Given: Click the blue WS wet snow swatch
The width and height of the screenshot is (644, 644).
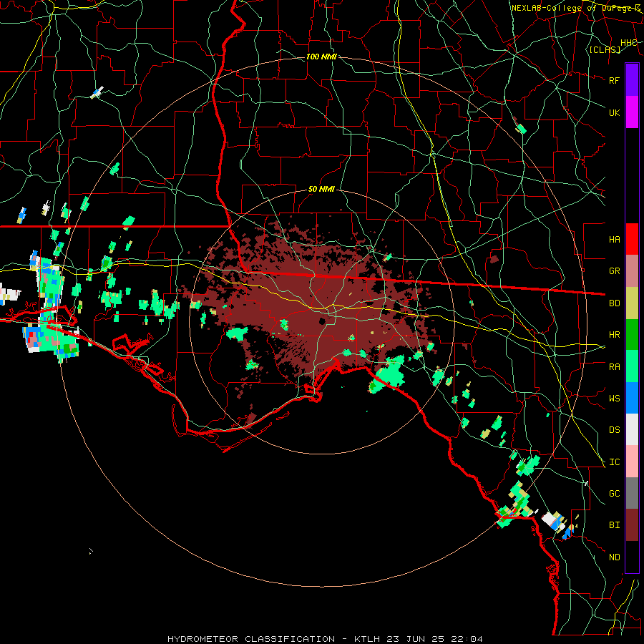Looking at the screenshot, I should point(632,398).
